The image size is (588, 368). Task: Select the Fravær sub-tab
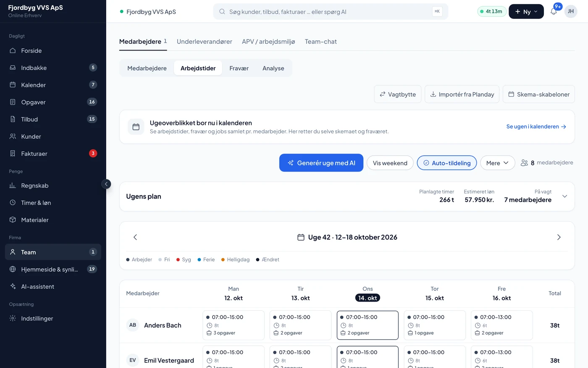click(239, 68)
